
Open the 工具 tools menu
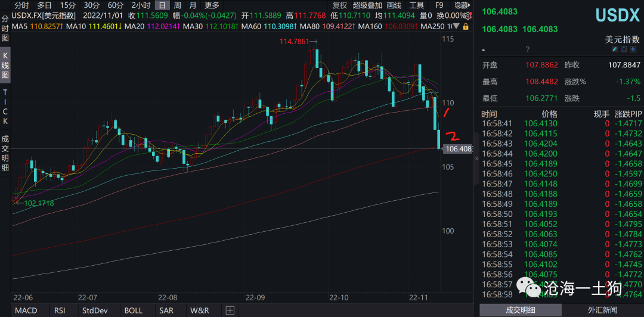point(416,5)
